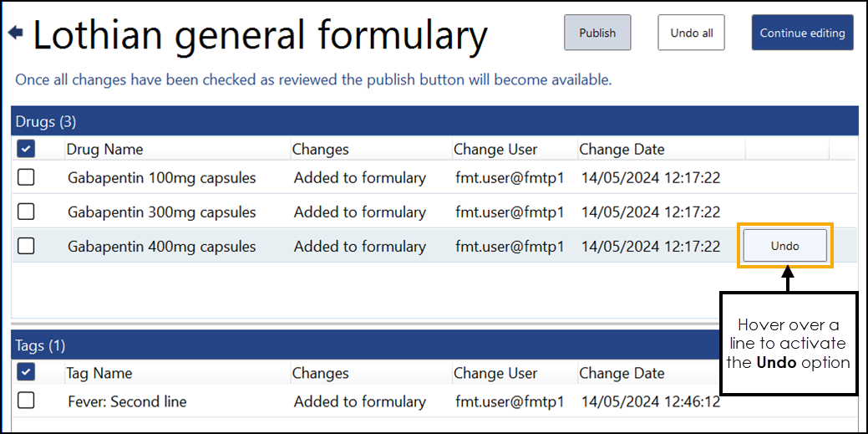
Task: Click Continue editing button
Action: click(x=802, y=33)
